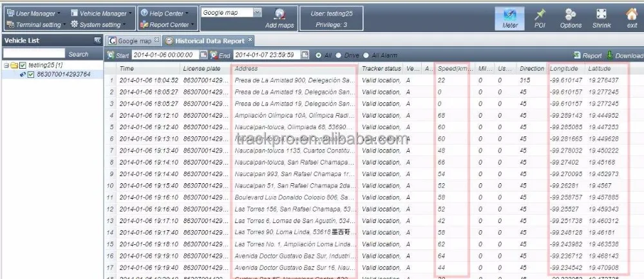
Task: Click the Add maps label
Action: [x=279, y=26]
